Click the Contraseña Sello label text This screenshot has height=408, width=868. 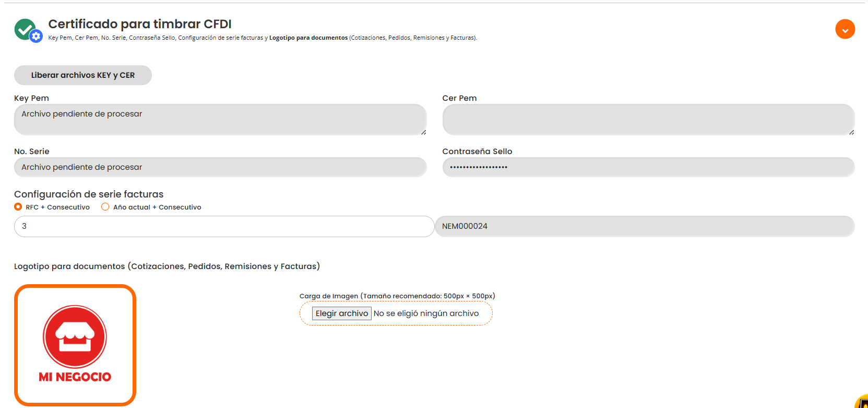(x=477, y=151)
